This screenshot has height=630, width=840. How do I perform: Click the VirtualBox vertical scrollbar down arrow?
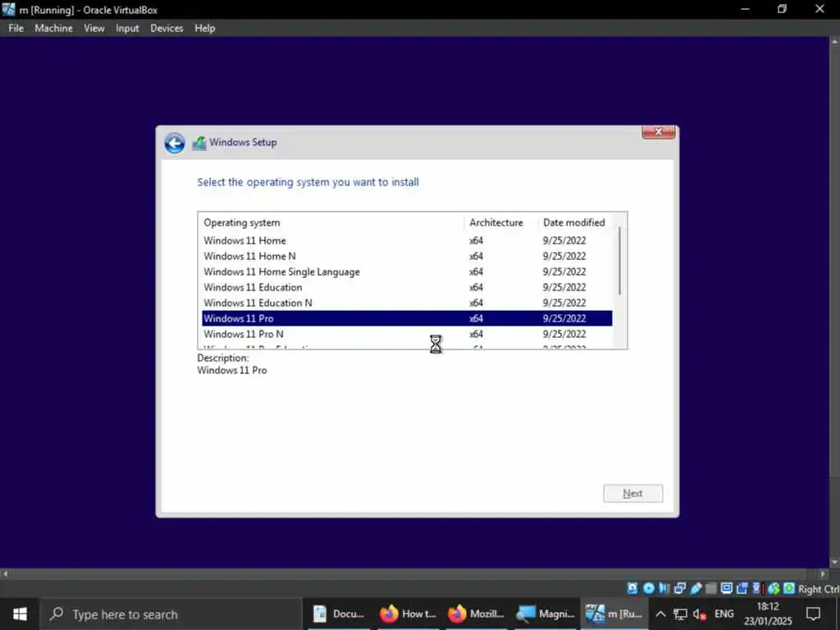[x=834, y=563]
